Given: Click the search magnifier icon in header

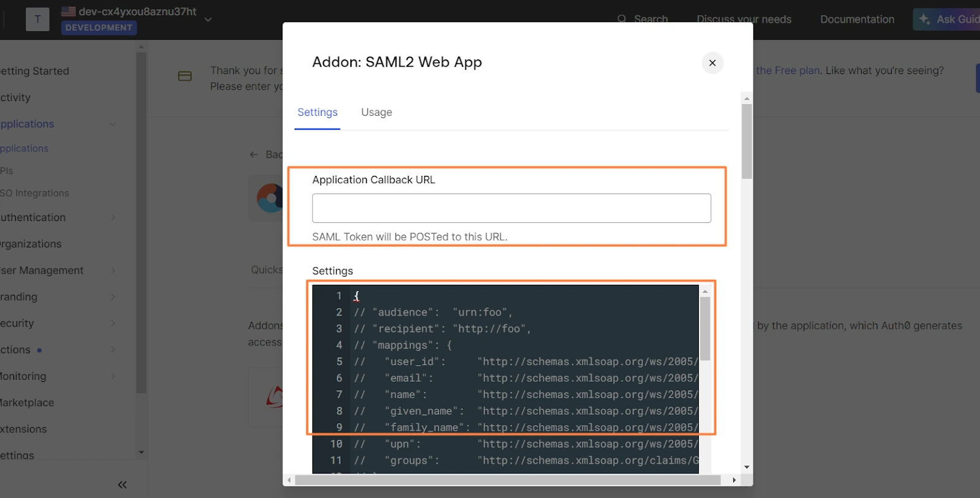Looking at the screenshot, I should tap(622, 19).
